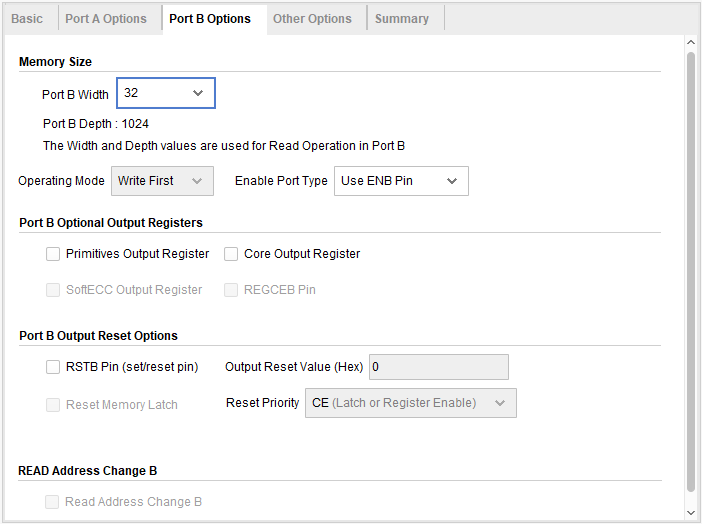Enable Primitives Output Register checkbox
Image resolution: width=702 pixels, height=524 pixels.
tap(53, 254)
